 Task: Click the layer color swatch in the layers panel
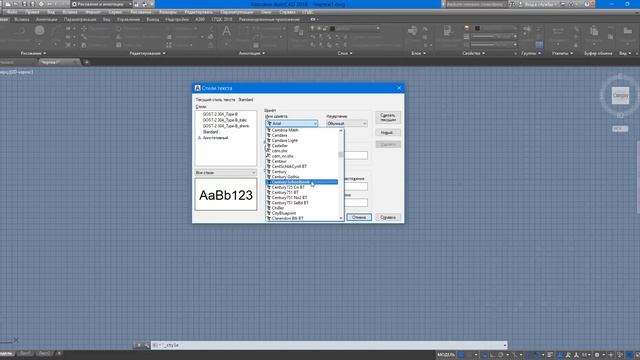[x=332, y=29]
